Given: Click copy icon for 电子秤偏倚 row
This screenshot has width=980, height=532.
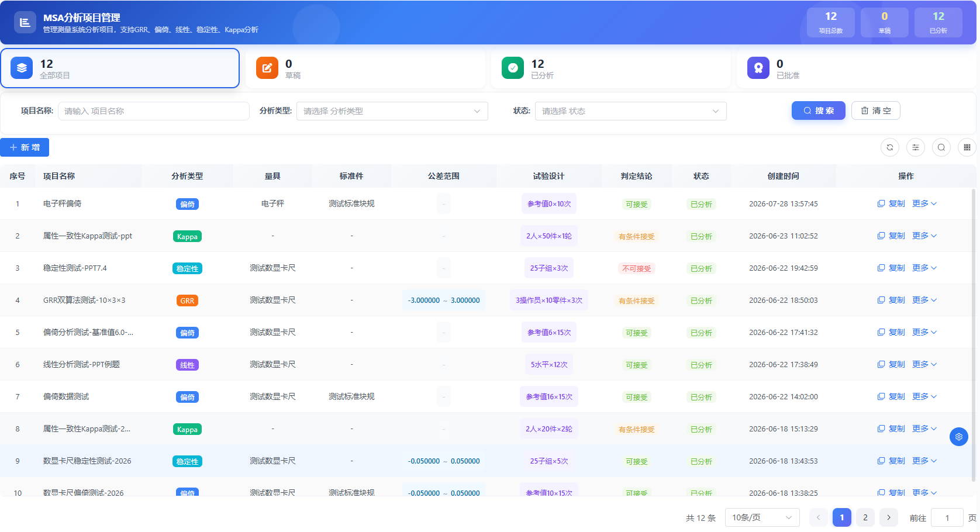Looking at the screenshot, I should click(x=881, y=203).
